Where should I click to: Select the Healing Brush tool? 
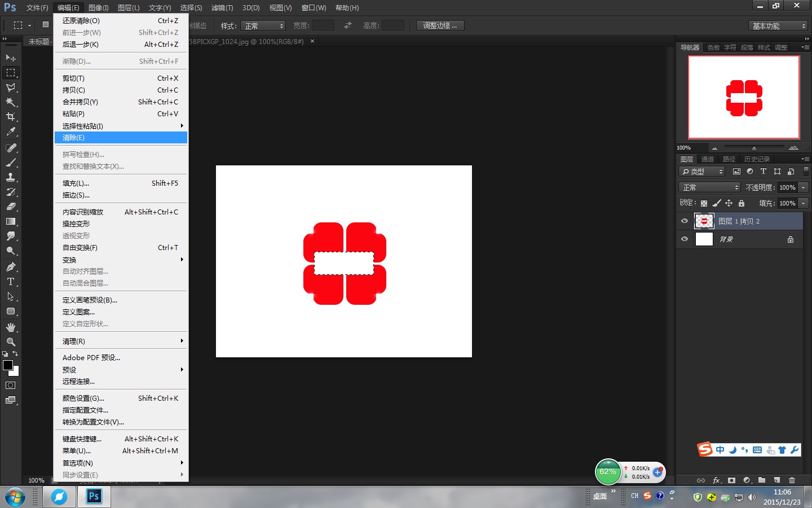pyautogui.click(x=11, y=148)
